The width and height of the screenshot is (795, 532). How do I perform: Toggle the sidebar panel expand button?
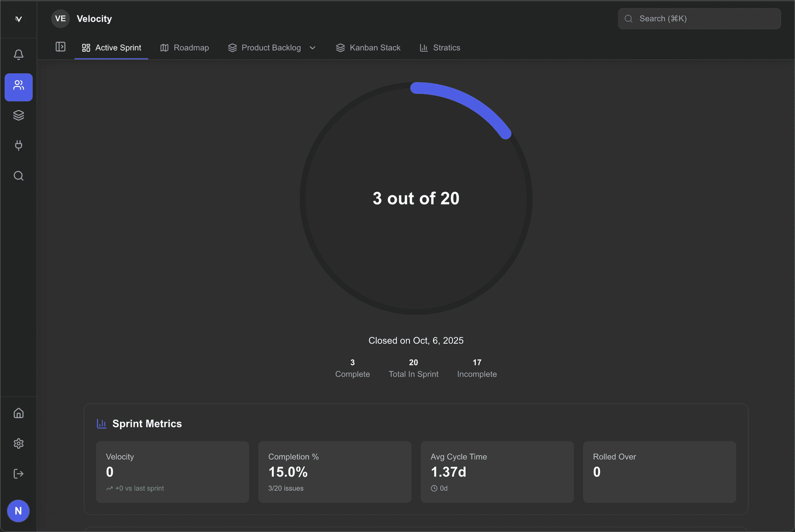pos(60,47)
